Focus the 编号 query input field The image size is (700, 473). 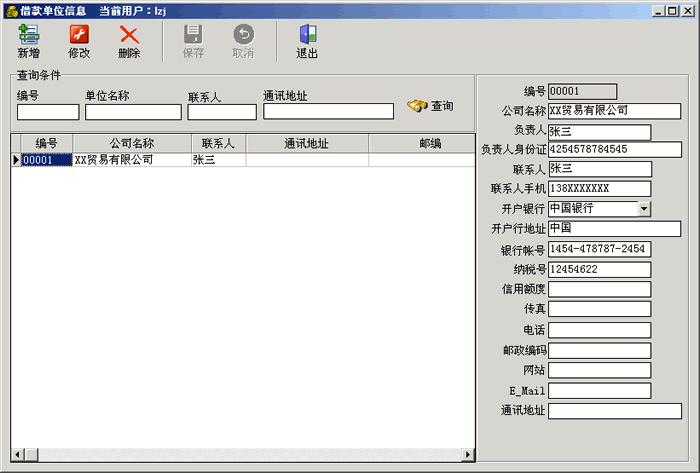tap(48, 112)
